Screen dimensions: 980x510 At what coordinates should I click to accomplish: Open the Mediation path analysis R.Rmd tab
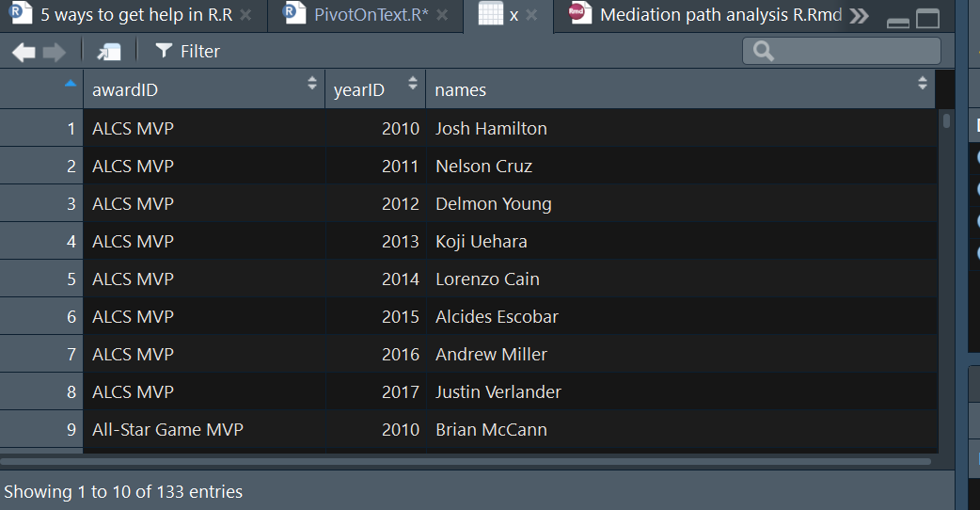pos(719,15)
